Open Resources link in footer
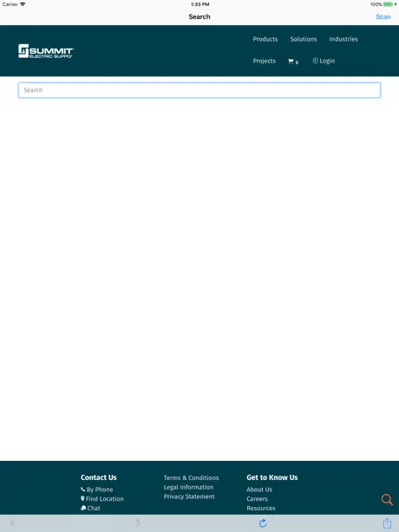The width and height of the screenshot is (399, 532). point(261,508)
